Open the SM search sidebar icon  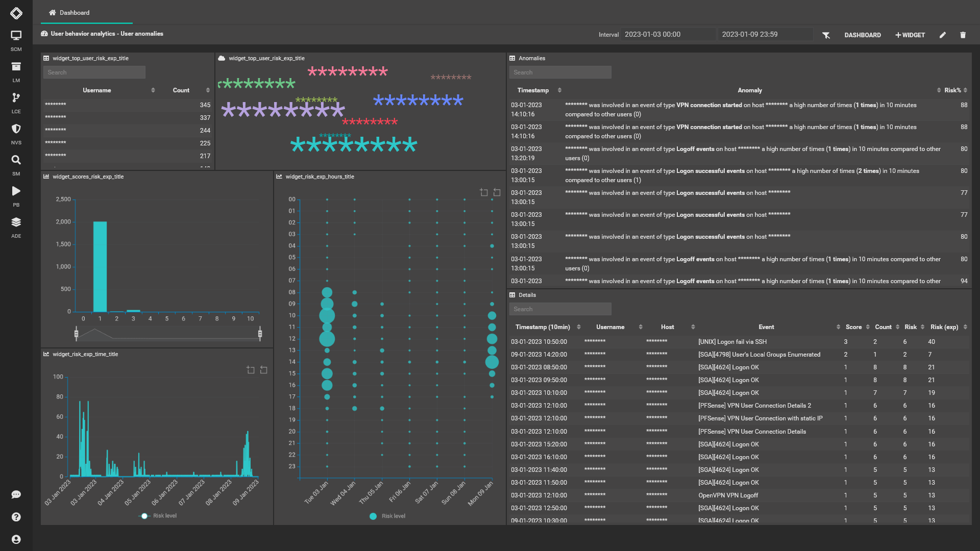tap(16, 160)
